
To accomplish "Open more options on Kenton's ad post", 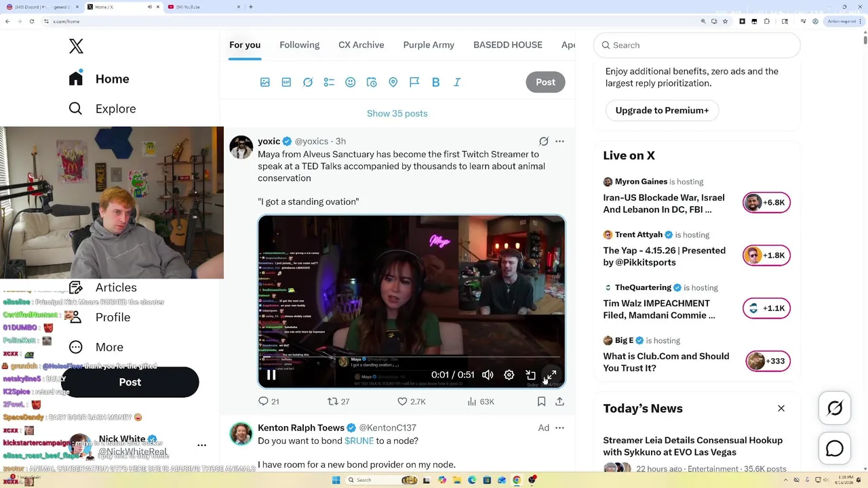I will click(559, 428).
